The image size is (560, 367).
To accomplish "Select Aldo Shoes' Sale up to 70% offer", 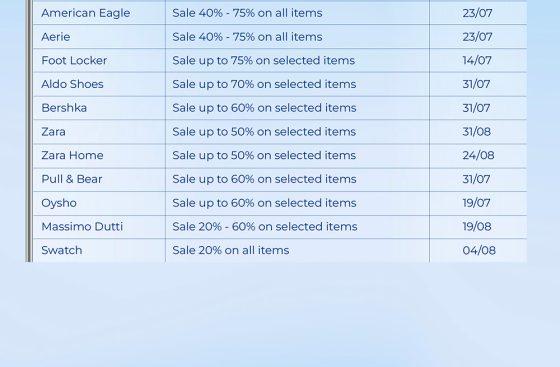I will (x=264, y=84).
